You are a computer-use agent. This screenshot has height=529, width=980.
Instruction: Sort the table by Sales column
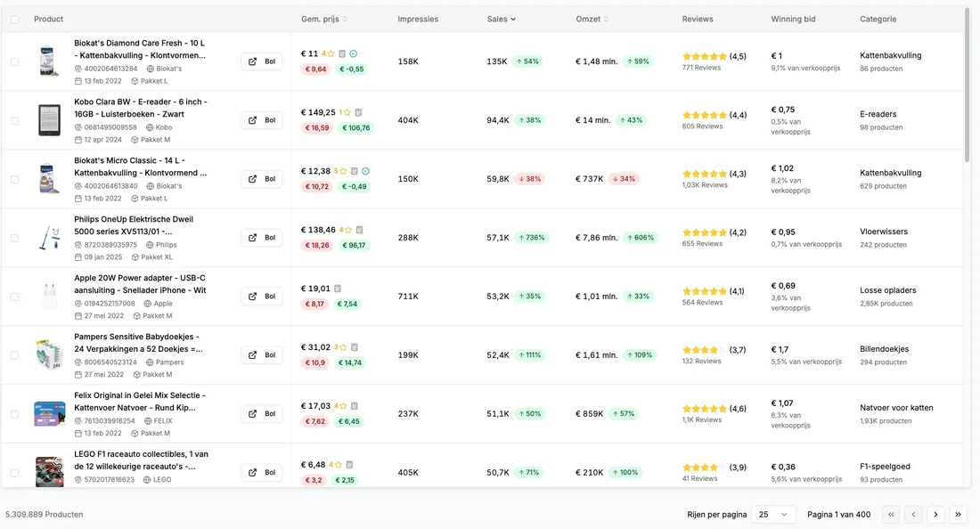[502, 20]
